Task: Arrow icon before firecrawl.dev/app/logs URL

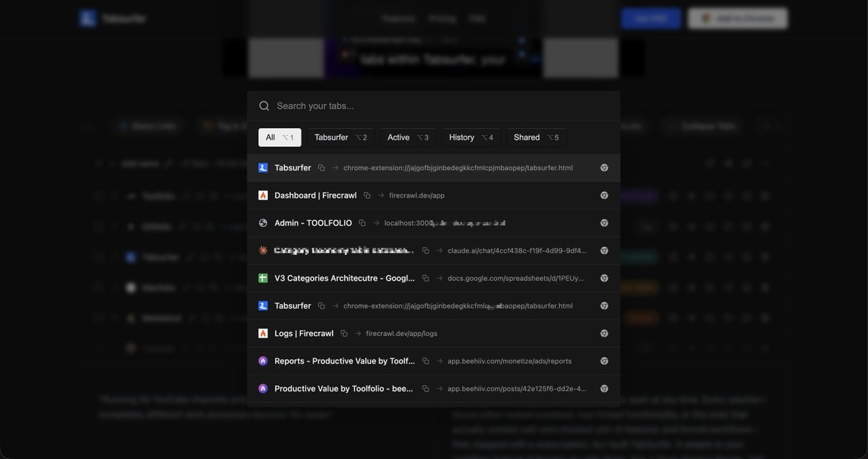Action: [358, 334]
